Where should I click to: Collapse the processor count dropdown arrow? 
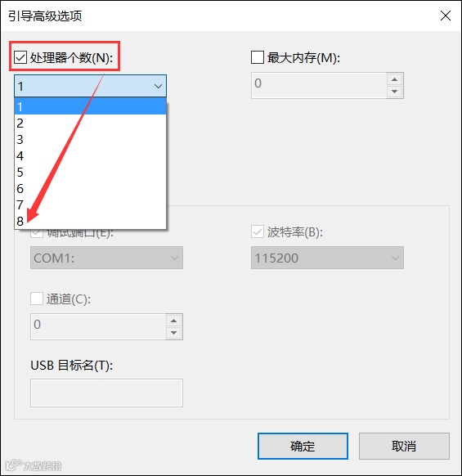click(158, 86)
